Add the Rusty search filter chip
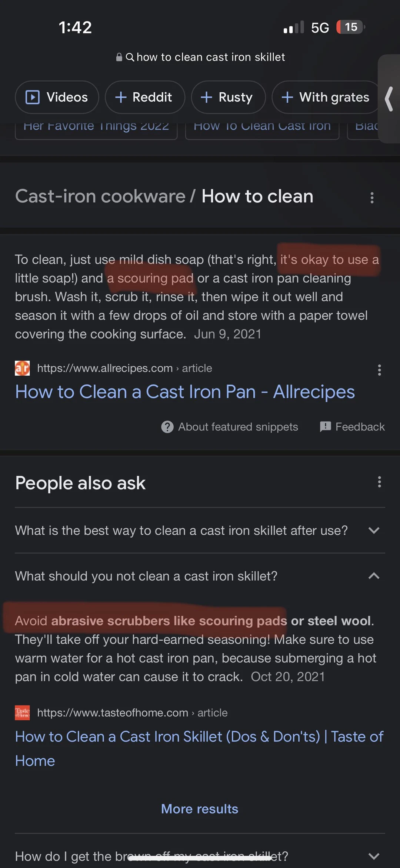The image size is (400, 868). click(x=228, y=97)
